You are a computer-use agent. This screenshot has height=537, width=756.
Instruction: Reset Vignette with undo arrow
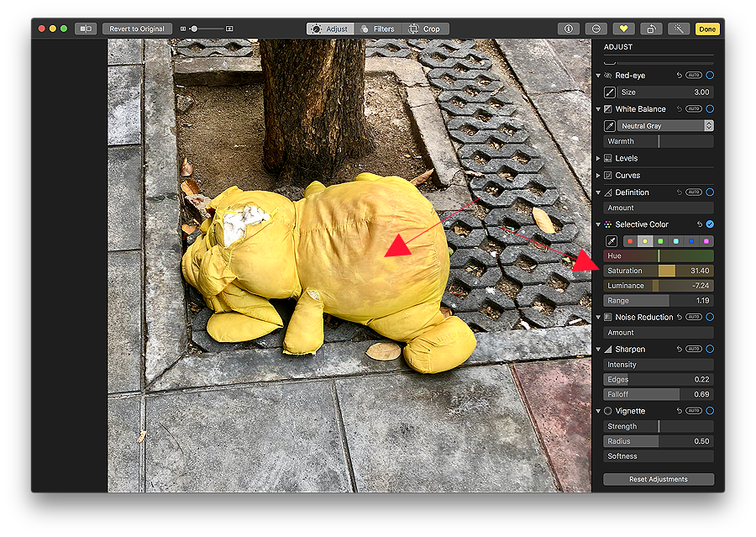coord(680,411)
